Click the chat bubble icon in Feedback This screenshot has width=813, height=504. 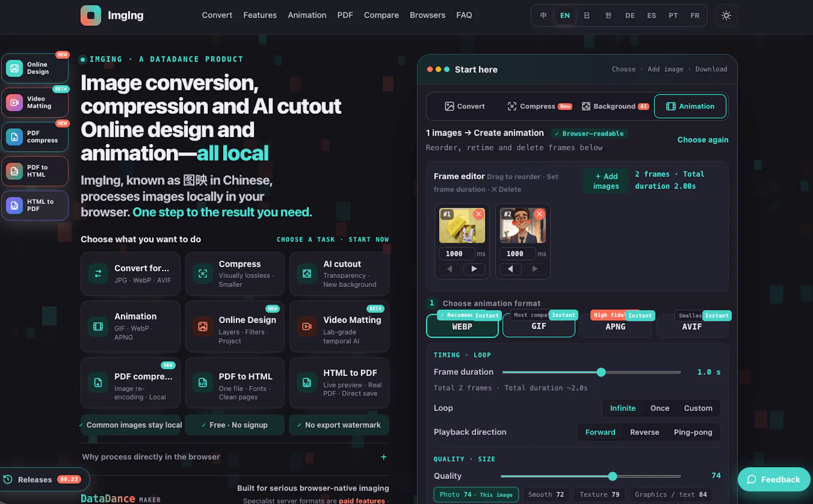(752, 480)
